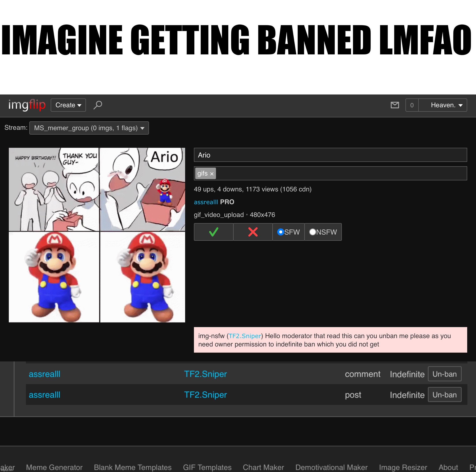Click the '480x476' dimensions text
Screen dimensions: 476x472
(x=262, y=215)
